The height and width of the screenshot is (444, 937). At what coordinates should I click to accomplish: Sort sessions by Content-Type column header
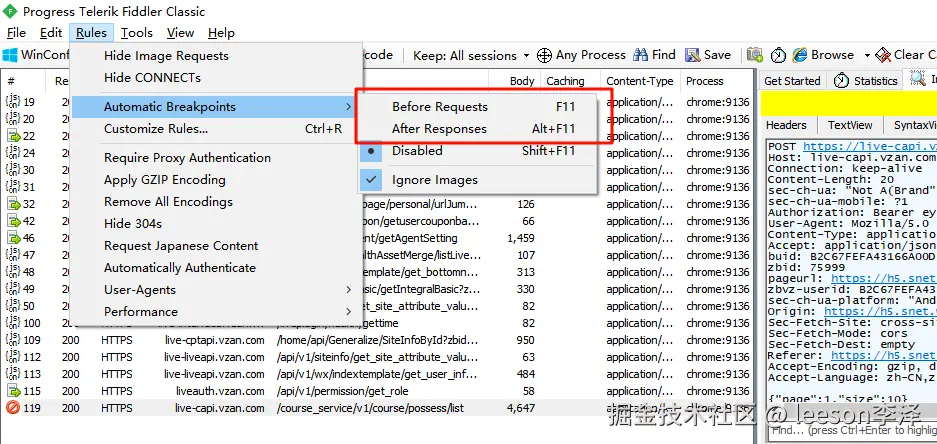pyautogui.click(x=639, y=81)
